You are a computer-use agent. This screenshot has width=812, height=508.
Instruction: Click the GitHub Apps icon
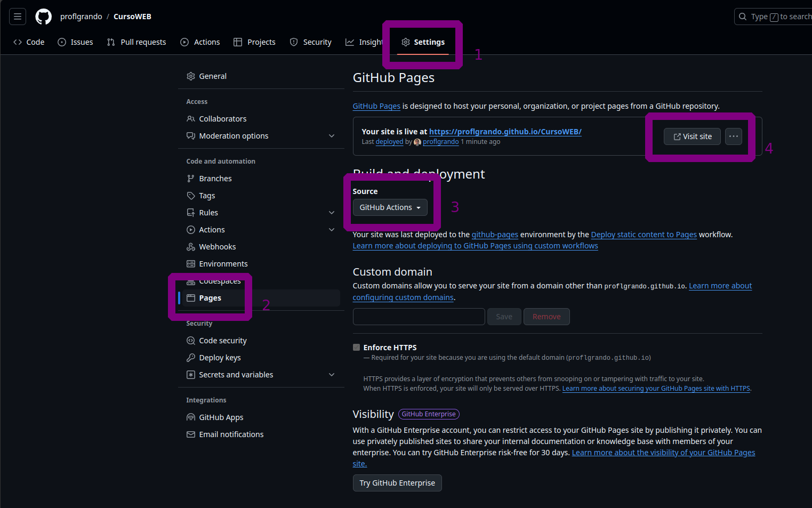191,417
